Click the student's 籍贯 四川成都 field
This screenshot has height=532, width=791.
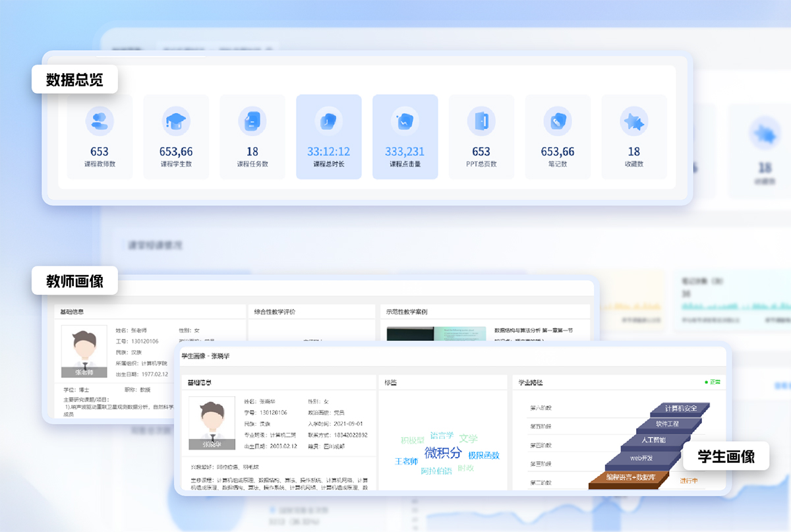(x=326, y=446)
